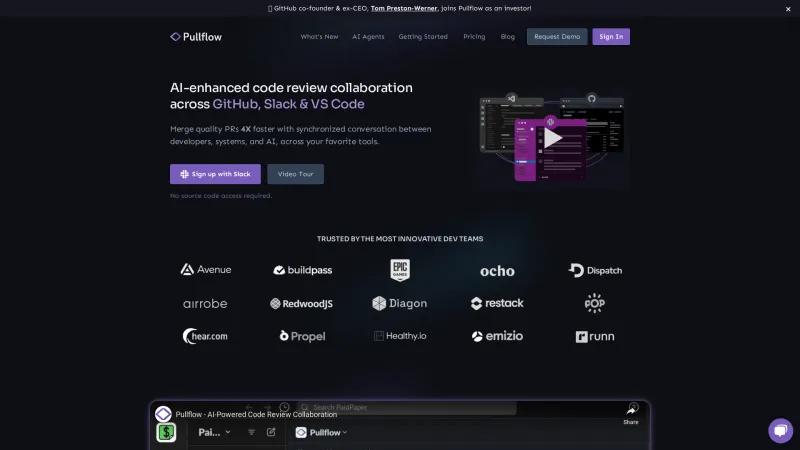Click the Pullflow logo in header
800x450 pixels.
point(196,37)
